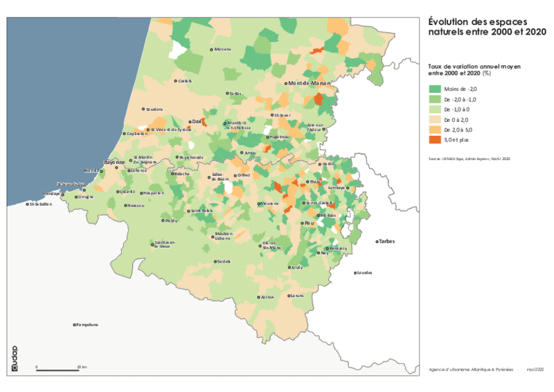Click the Hasparren town label

pyautogui.click(x=154, y=193)
